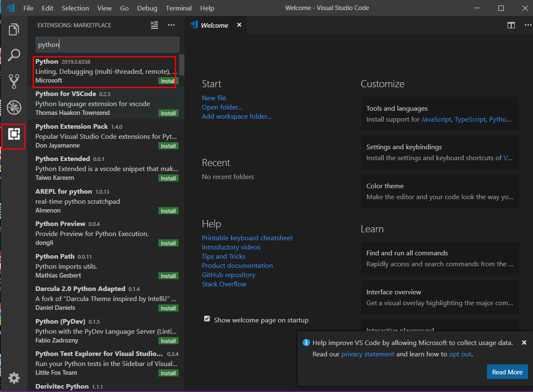Select Python Preview list entry title
The height and width of the screenshot is (392, 533).
[x=60, y=223]
